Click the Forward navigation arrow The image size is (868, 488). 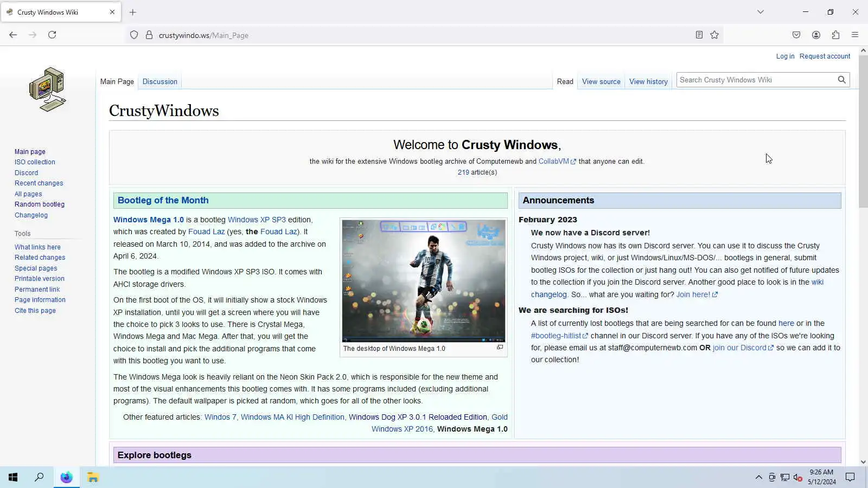pos(33,35)
